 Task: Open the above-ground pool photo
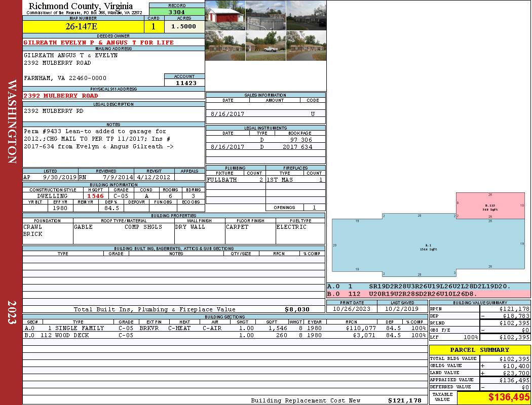click(x=265, y=15)
